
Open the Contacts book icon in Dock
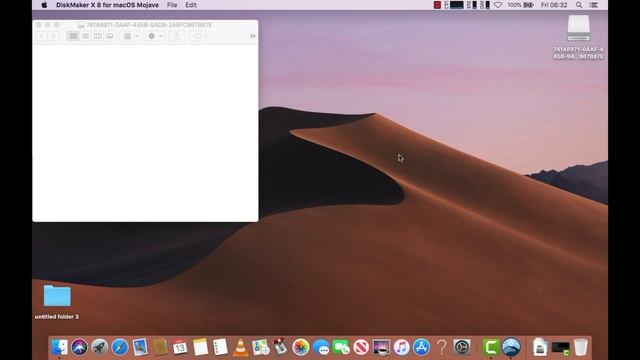pyautogui.click(x=160, y=347)
